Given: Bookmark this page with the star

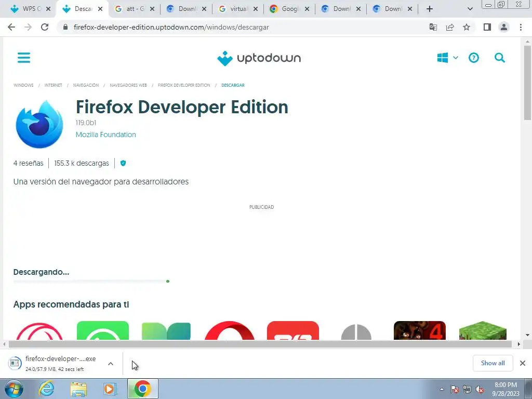Looking at the screenshot, I should pos(467,27).
